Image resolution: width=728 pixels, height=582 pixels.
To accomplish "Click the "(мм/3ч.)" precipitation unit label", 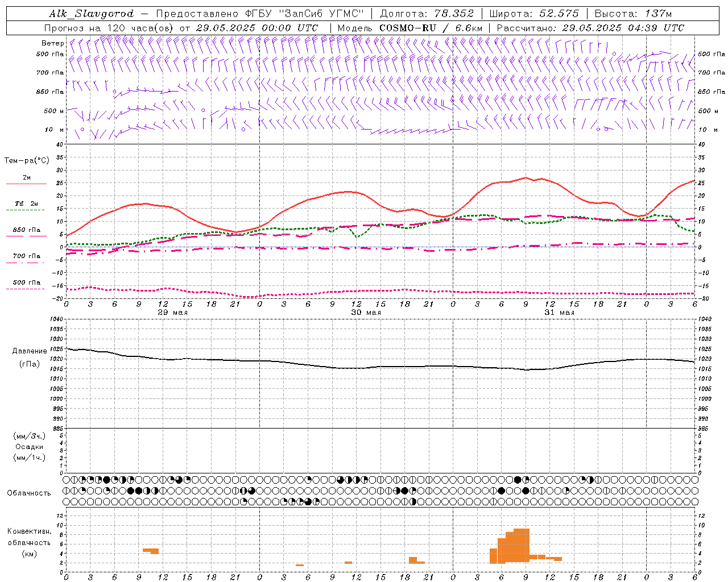I will [x=29, y=436].
